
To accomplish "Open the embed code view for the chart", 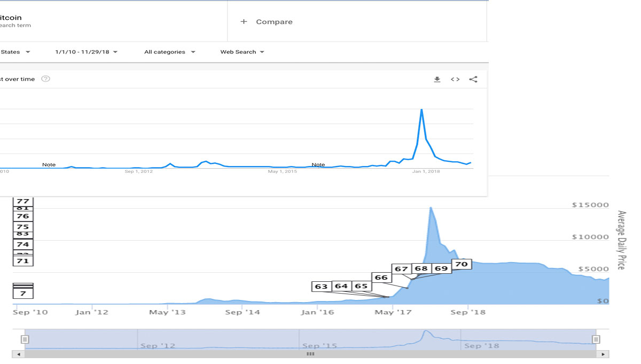I will (455, 78).
